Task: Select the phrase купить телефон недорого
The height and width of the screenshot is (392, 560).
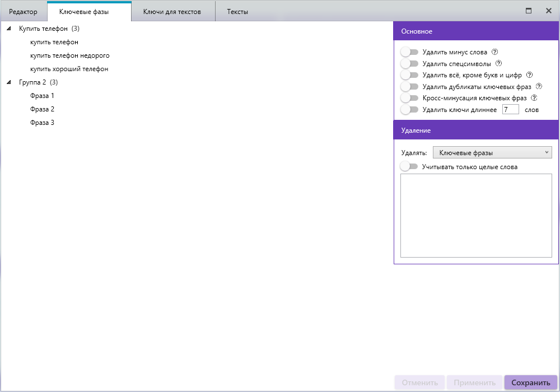Action: [x=69, y=55]
